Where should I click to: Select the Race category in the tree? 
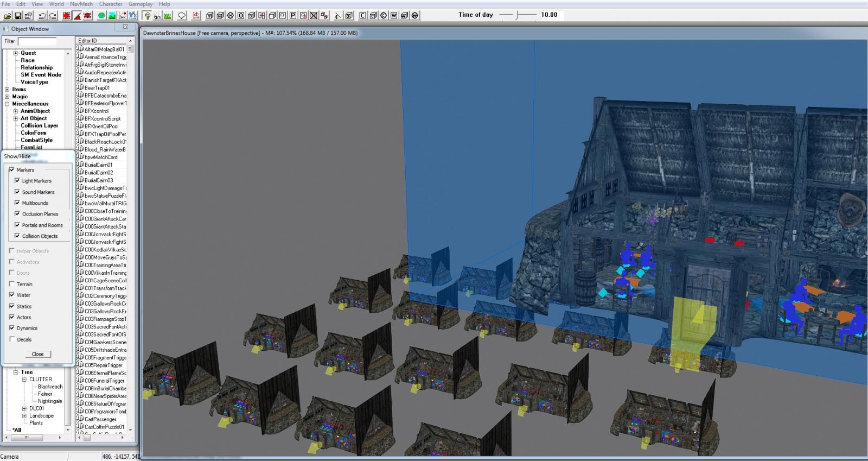[28, 60]
